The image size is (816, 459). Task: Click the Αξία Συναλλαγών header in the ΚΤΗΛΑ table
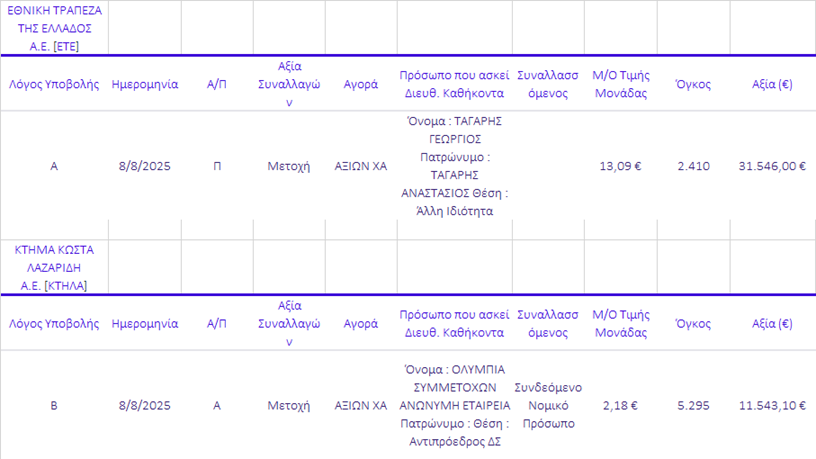(289, 324)
